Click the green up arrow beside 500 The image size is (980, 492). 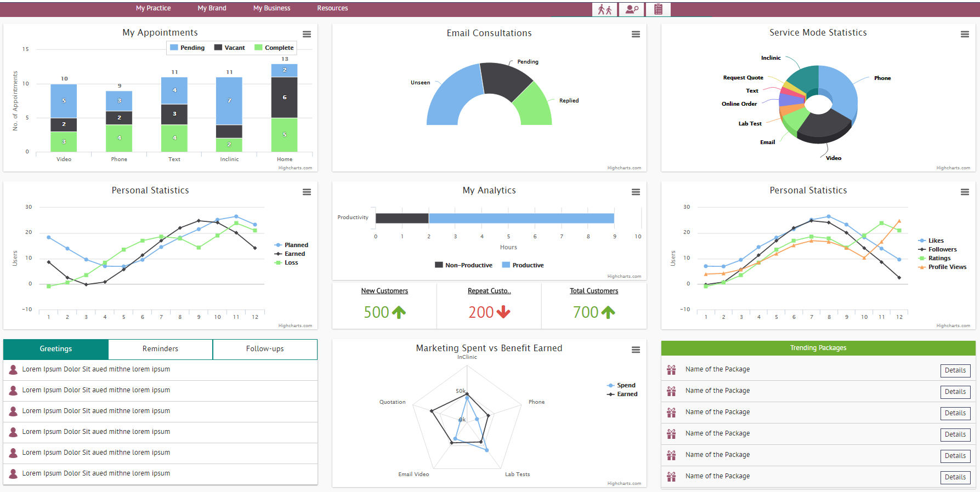[399, 312]
